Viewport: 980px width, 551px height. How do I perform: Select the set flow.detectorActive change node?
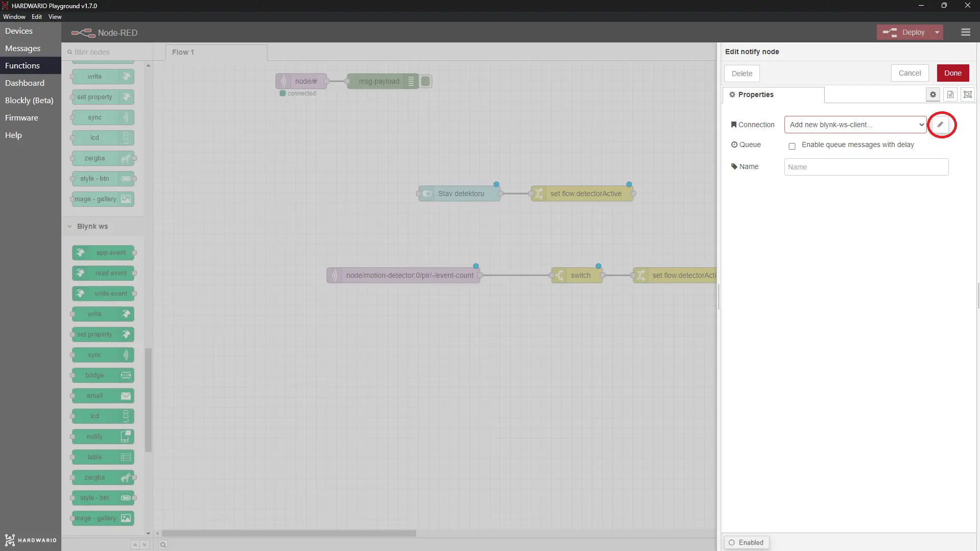pos(582,194)
